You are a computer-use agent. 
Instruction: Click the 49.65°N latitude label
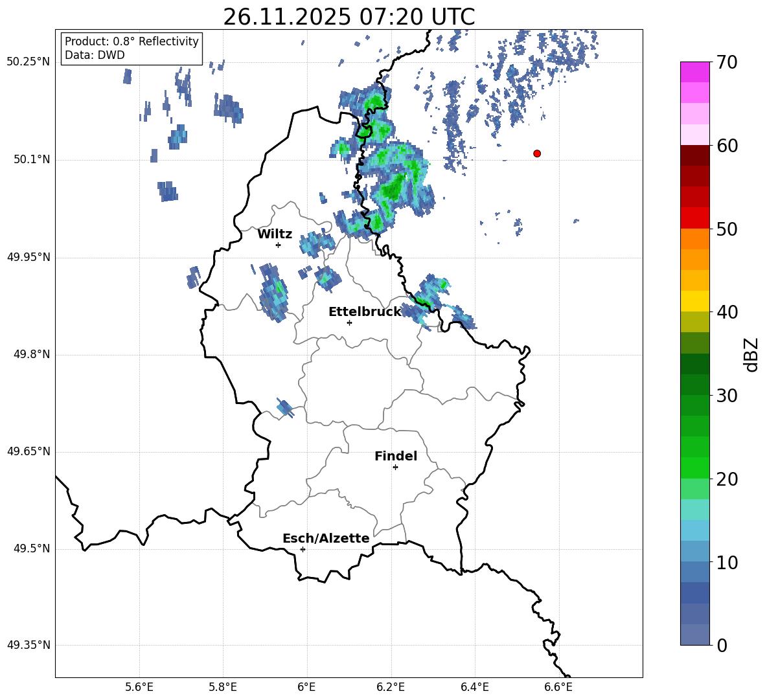pos(29,451)
